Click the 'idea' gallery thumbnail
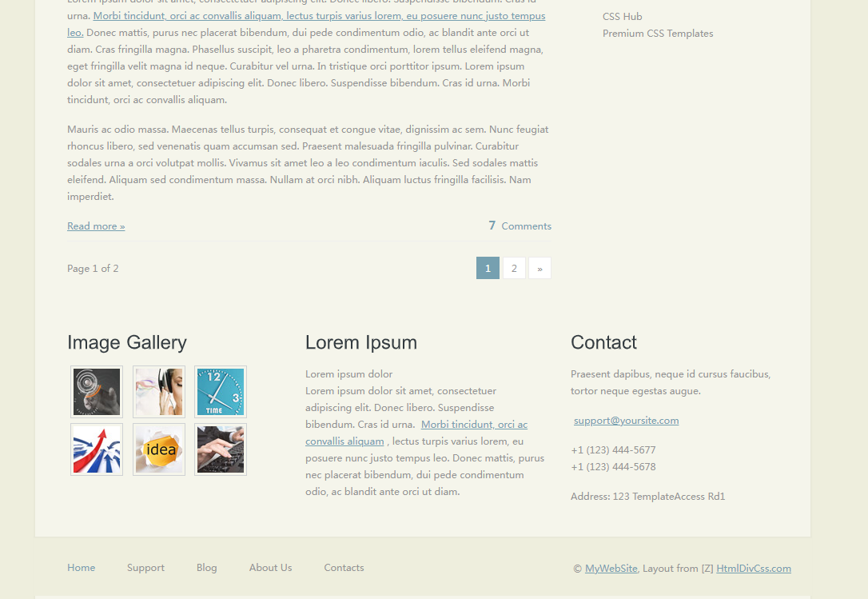This screenshot has height=599, width=868. pyautogui.click(x=159, y=449)
